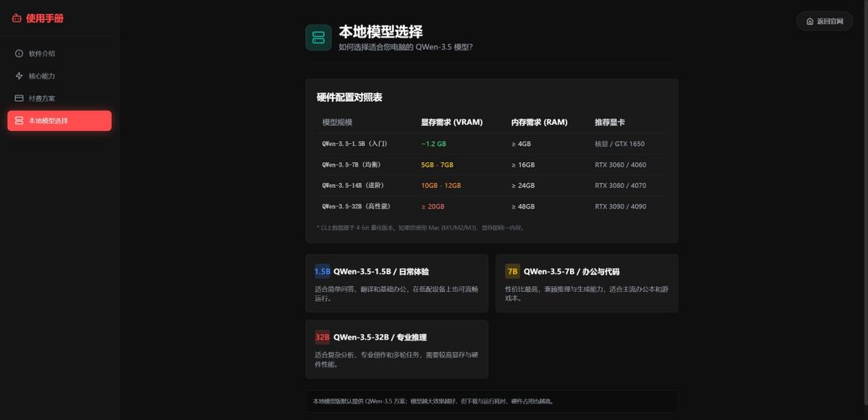The image size is (868, 420).
Task: Click the 显存需求 (VRAM) column header
Action: coord(452,122)
